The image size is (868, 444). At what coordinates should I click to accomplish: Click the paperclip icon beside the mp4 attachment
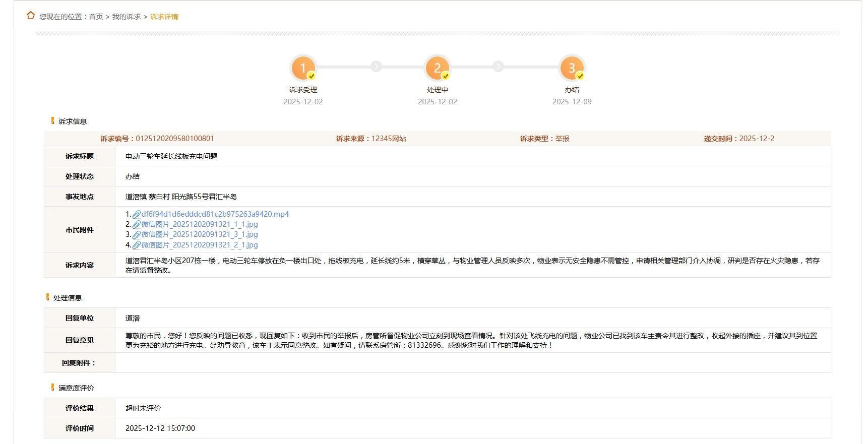pyautogui.click(x=136, y=215)
